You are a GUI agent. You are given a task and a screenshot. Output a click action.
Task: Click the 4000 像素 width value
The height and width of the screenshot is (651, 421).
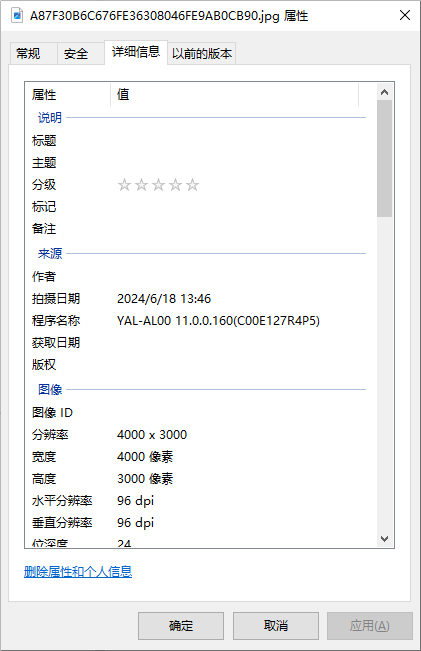(145, 457)
